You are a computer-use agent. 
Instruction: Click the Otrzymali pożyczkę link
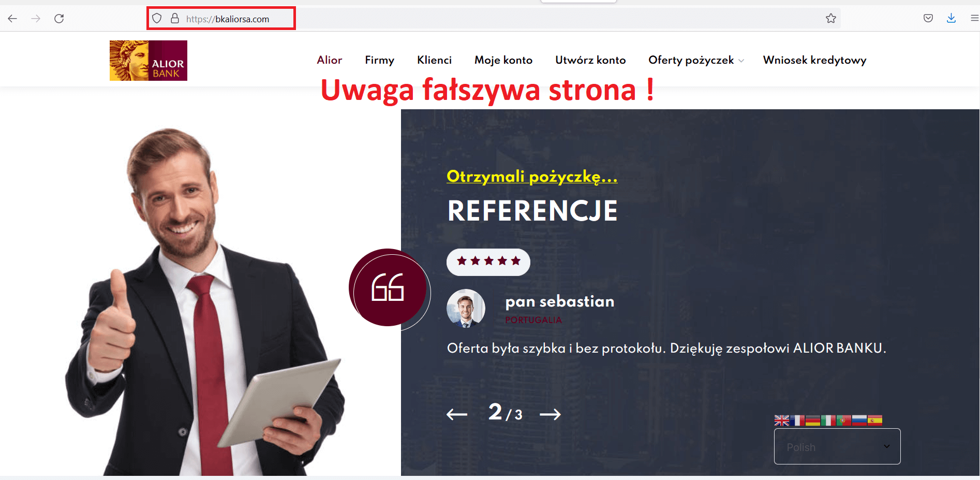[x=532, y=177]
